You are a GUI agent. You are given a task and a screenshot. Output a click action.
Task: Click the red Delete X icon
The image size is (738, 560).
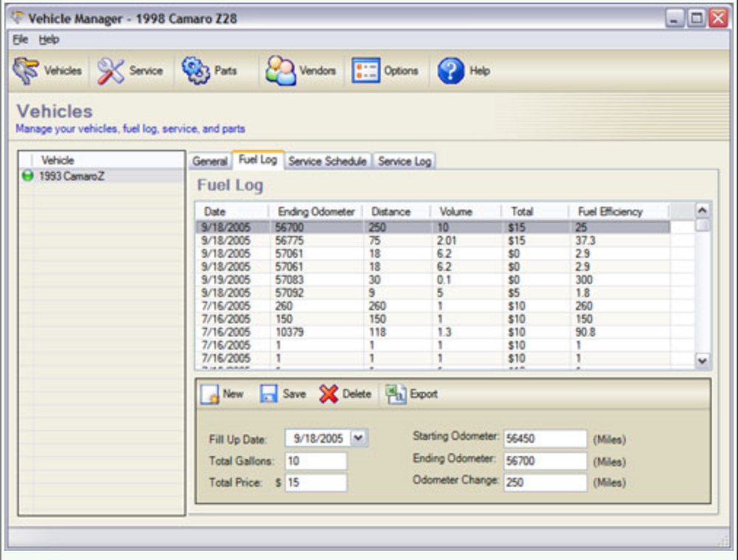coord(328,394)
